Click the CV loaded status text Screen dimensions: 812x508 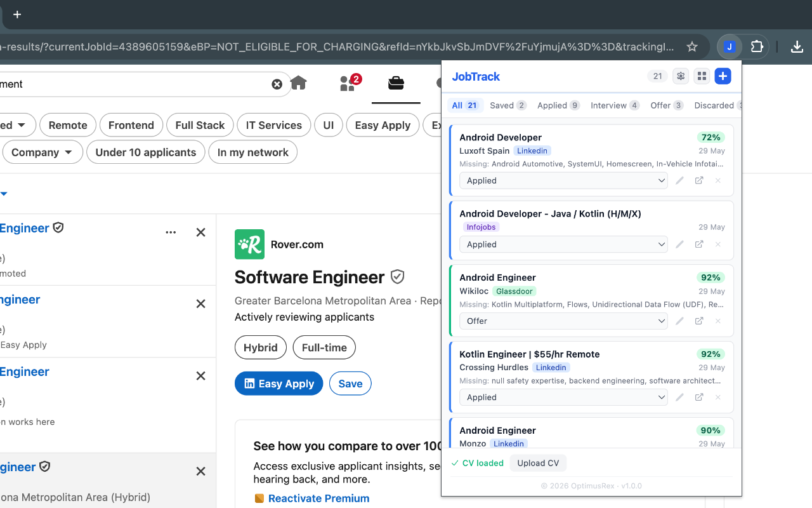477,463
